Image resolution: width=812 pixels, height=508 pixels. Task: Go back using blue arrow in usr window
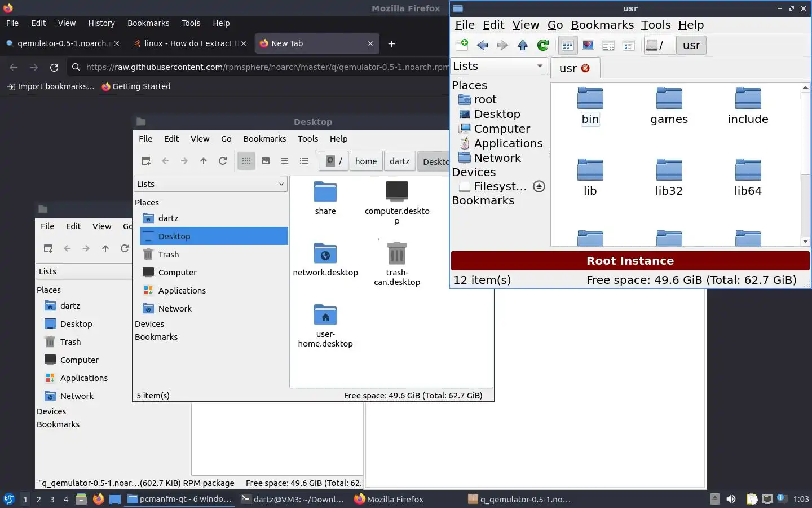482,45
